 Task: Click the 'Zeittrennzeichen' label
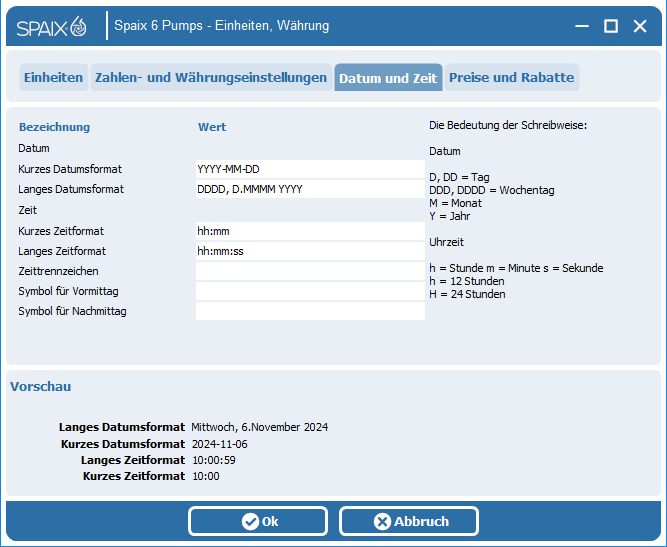click(x=58, y=271)
